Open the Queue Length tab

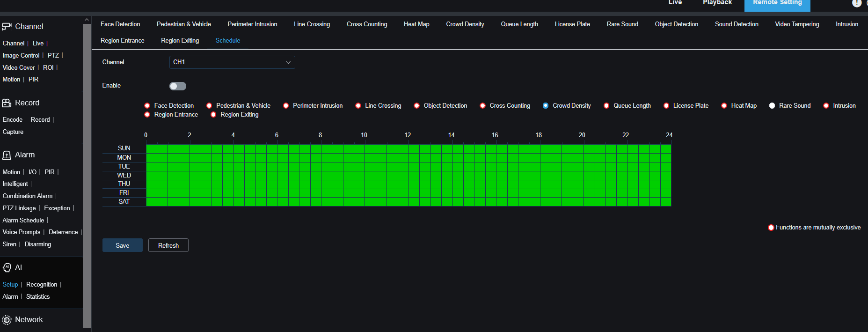[x=519, y=24]
